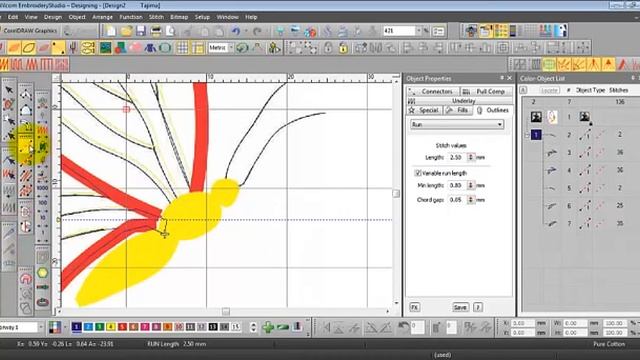The image size is (640, 360).
Task: Switch to the Outlines tab
Action: tap(493, 110)
